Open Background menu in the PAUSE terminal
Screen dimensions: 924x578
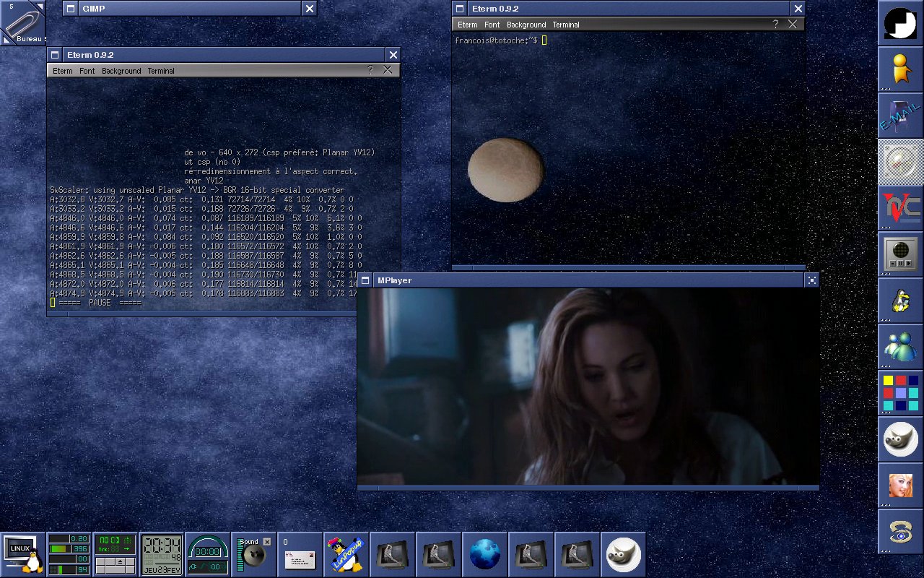tap(121, 71)
